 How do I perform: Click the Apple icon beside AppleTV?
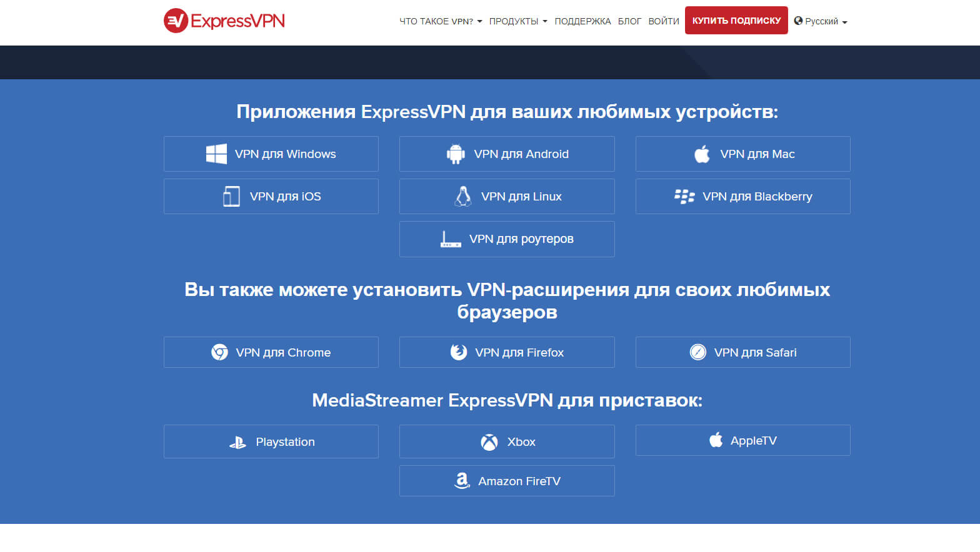point(716,440)
